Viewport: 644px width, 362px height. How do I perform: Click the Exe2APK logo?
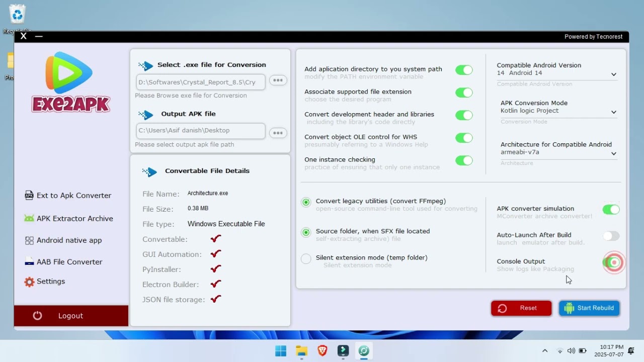click(70, 81)
